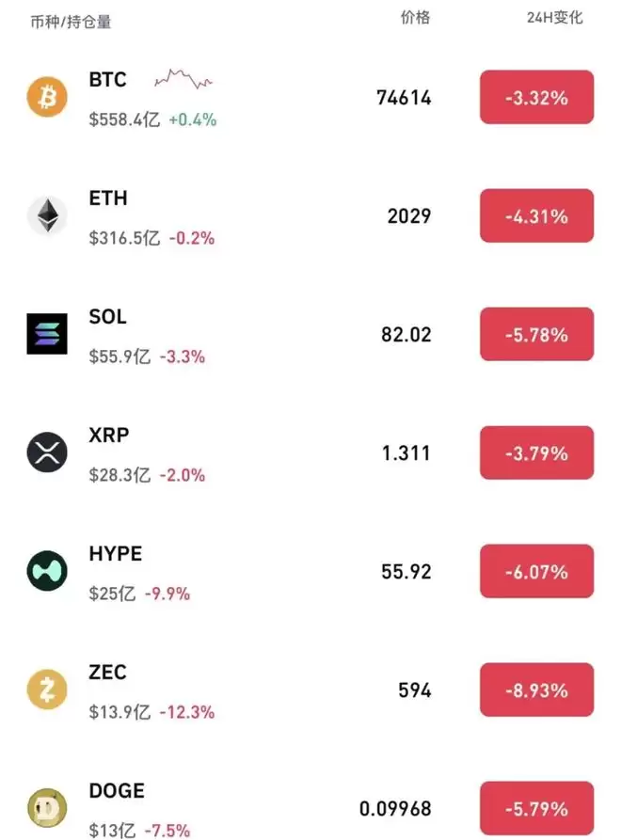The width and height of the screenshot is (621, 840).
Task: Open BTC mini sparkline chart
Action: click(x=183, y=79)
